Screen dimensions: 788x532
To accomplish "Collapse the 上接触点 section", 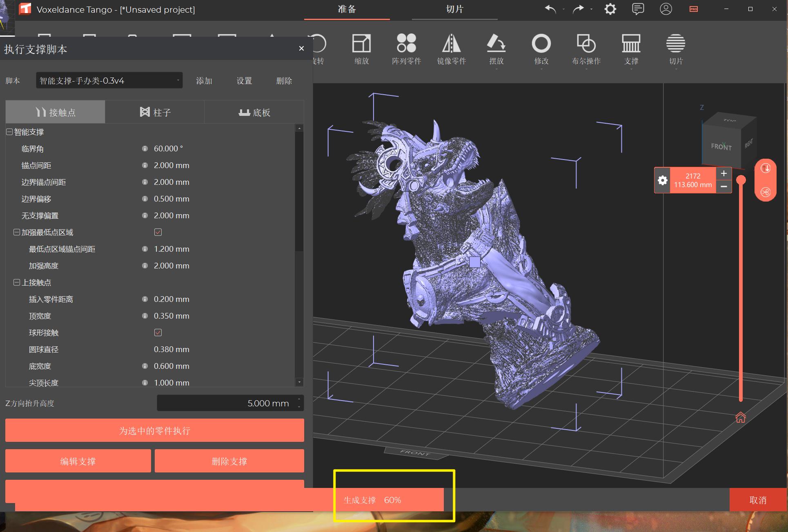I will (x=16, y=282).
